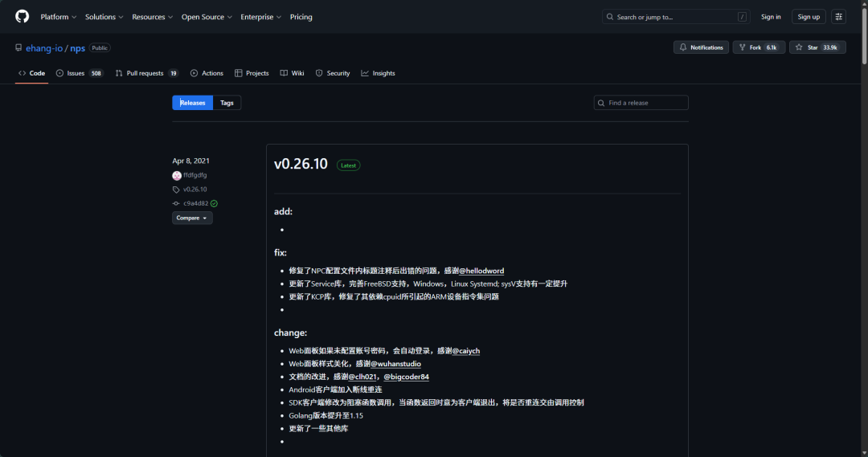This screenshot has height=457, width=868.
Task: Click the ffdfgdfg author avatar
Action: pos(177,175)
